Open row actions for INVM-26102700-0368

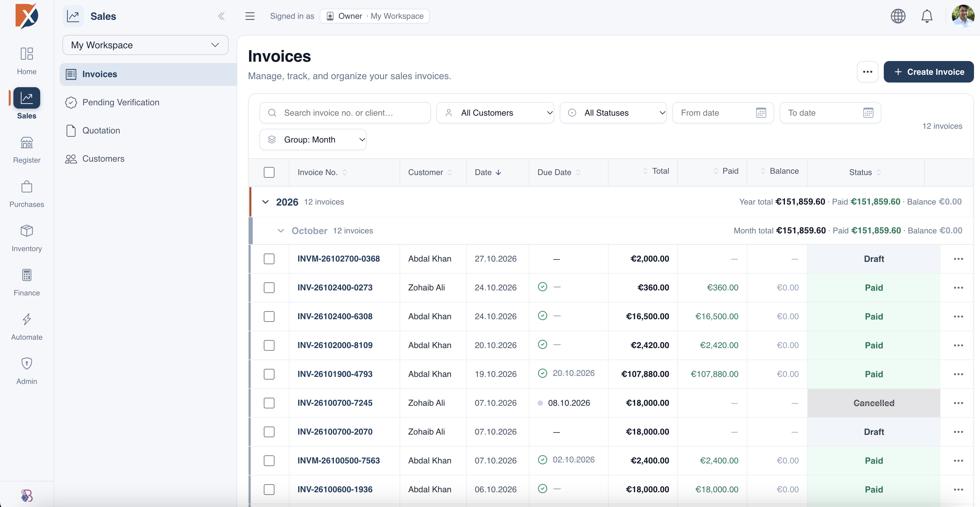click(958, 259)
